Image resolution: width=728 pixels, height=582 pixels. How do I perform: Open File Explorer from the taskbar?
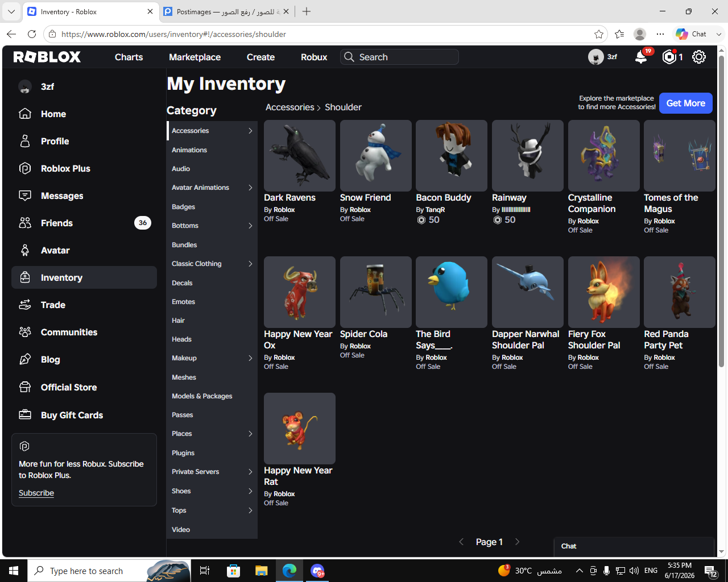coord(261,571)
